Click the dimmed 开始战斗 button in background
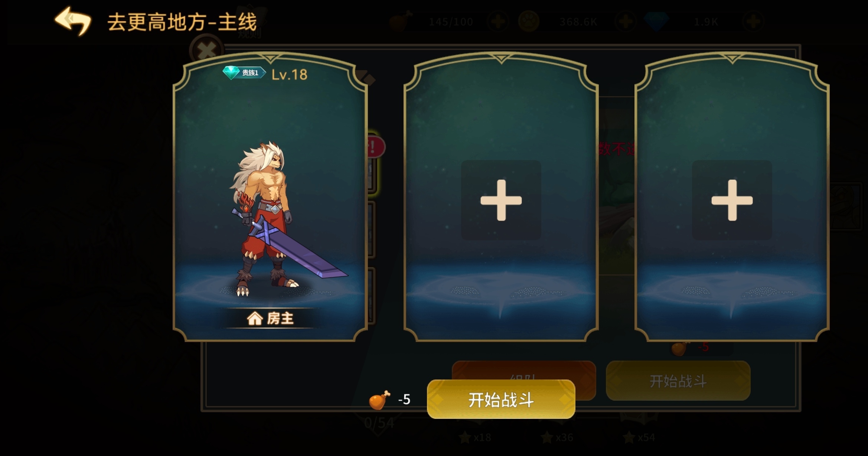The image size is (868, 456). click(678, 381)
